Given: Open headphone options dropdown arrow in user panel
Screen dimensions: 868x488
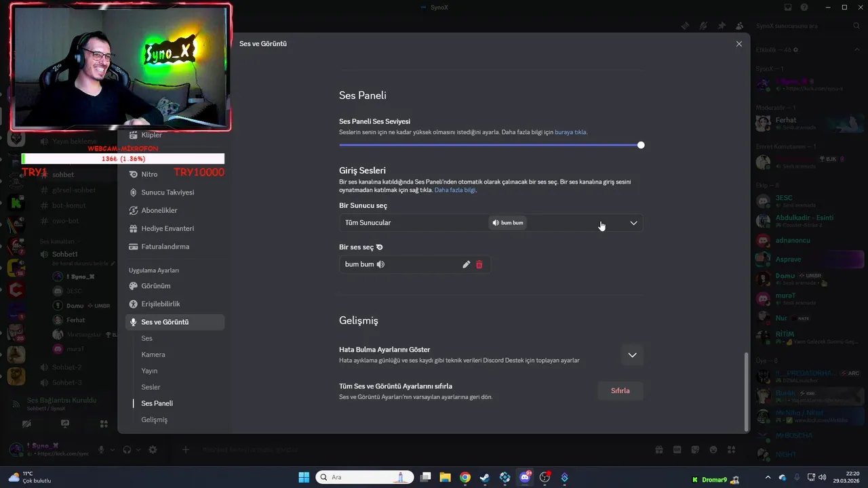Looking at the screenshot, I should tap(138, 450).
